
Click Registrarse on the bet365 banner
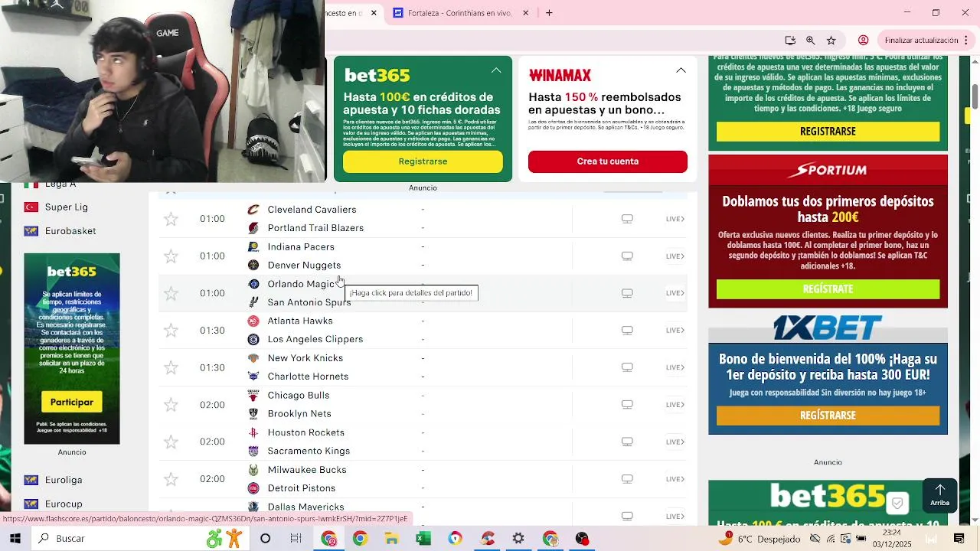[423, 161]
